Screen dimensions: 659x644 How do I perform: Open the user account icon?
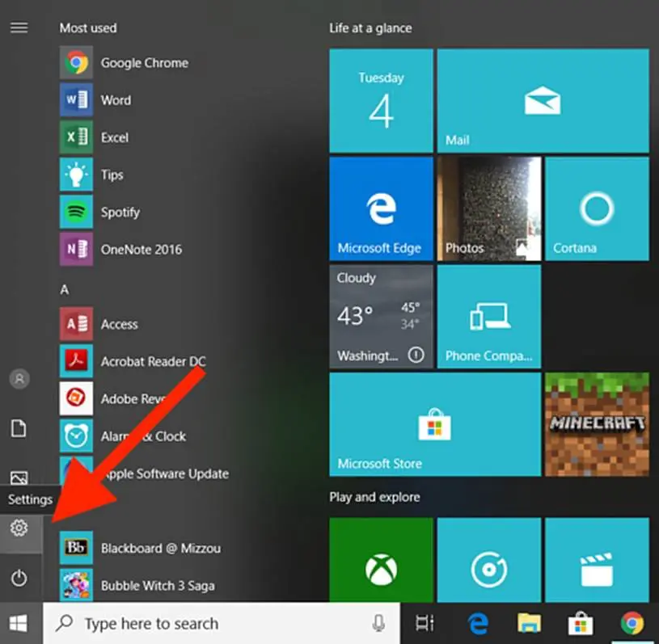tap(19, 378)
